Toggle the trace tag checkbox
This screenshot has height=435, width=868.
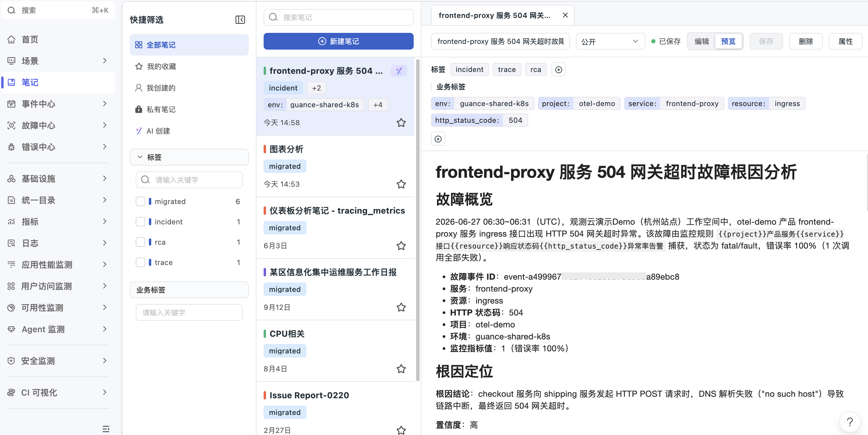point(140,262)
